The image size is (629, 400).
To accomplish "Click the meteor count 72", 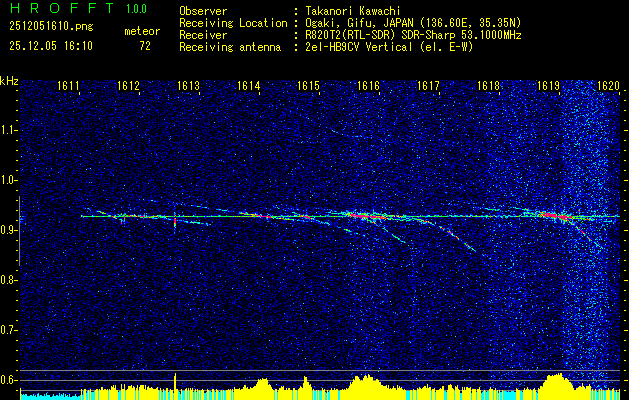I will [145, 46].
